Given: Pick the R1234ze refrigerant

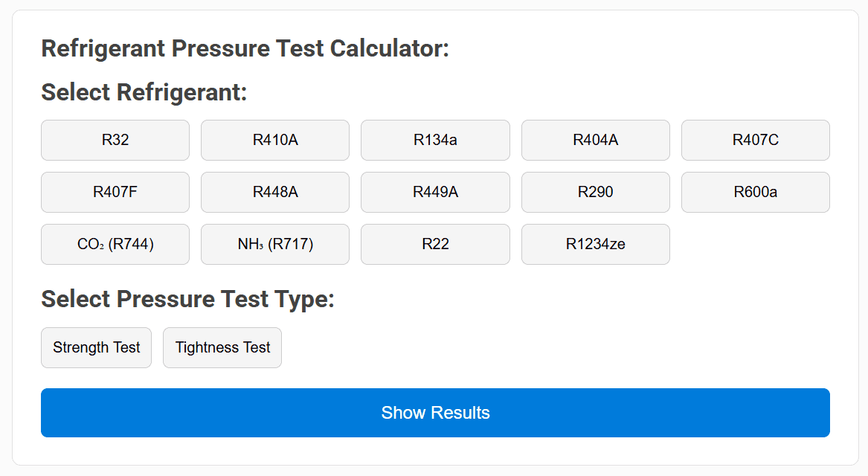Looking at the screenshot, I should (x=595, y=244).
